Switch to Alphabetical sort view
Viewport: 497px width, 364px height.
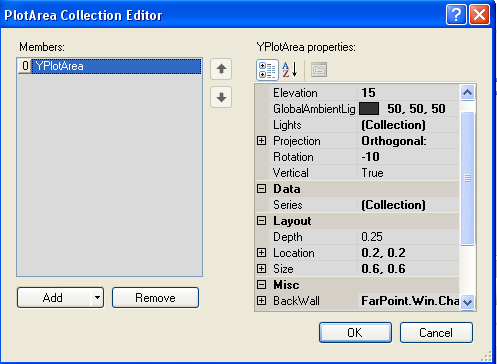289,70
